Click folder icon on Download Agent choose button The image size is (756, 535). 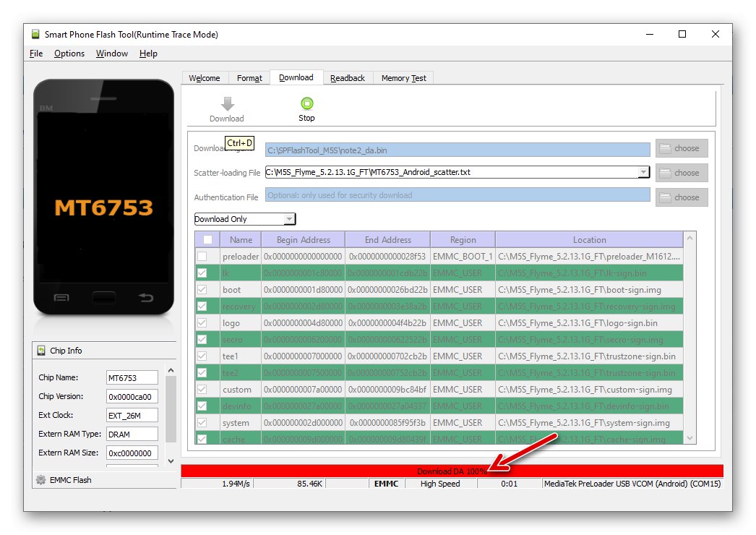tap(666, 148)
